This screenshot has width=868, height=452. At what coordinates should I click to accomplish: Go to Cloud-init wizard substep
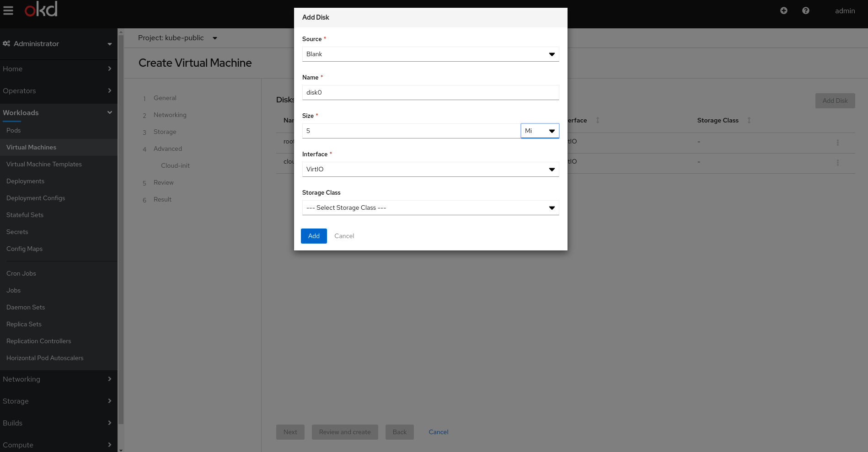tap(175, 165)
